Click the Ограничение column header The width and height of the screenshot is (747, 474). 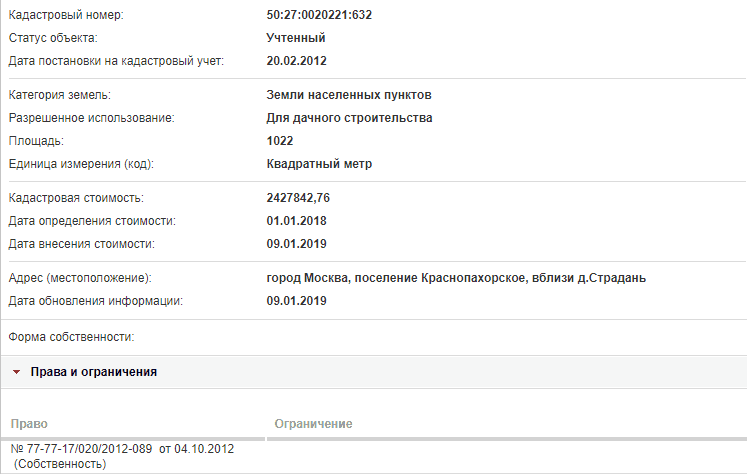(313, 424)
